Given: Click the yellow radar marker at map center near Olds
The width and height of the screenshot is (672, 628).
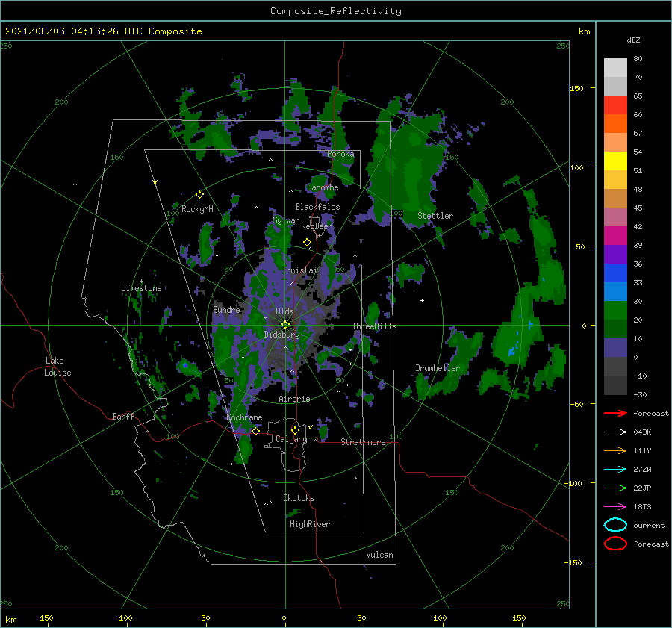Looking at the screenshot, I should pos(285,325).
